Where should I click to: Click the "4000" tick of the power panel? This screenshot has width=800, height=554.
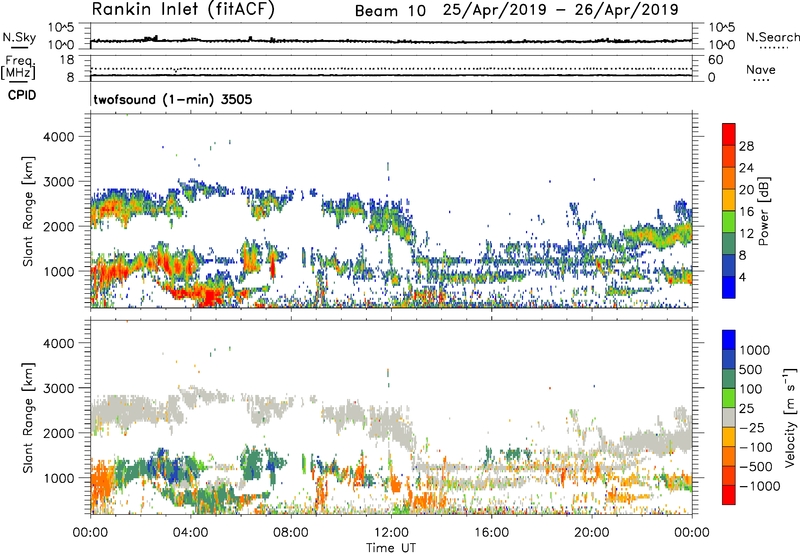[x=59, y=137]
